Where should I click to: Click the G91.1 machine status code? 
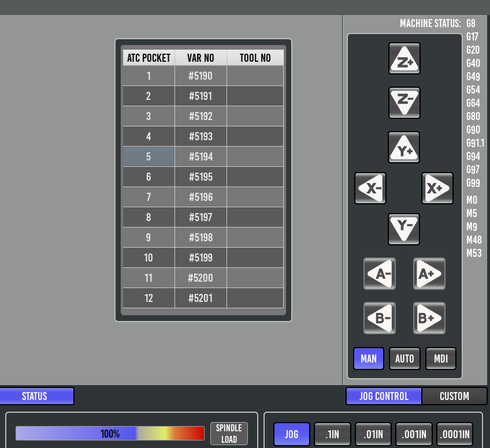click(x=476, y=143)
